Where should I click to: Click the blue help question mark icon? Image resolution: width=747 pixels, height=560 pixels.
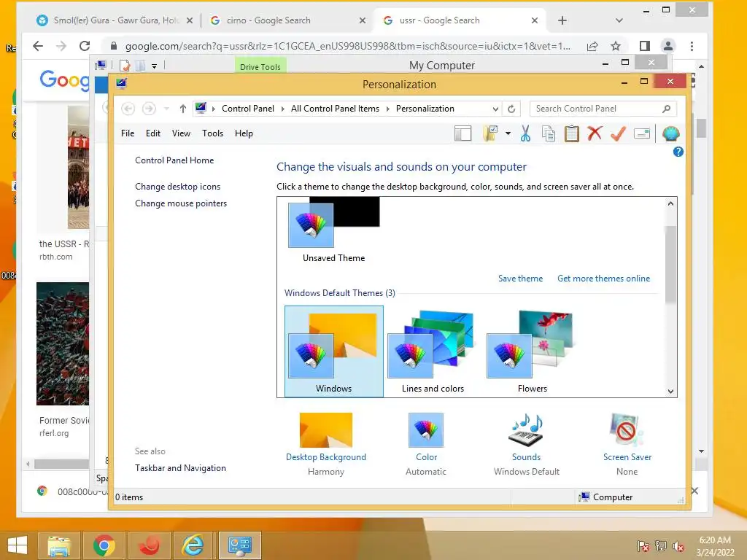coord(678,152)
